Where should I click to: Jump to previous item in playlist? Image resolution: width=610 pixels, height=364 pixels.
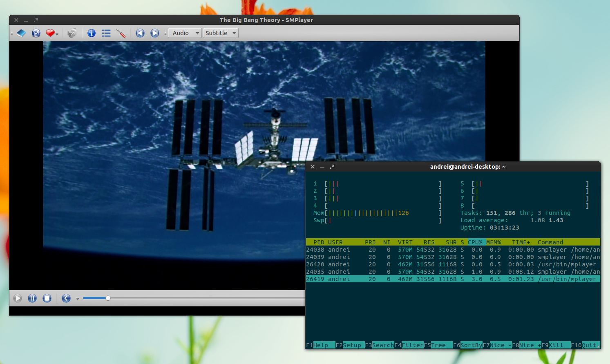point(140,33)
